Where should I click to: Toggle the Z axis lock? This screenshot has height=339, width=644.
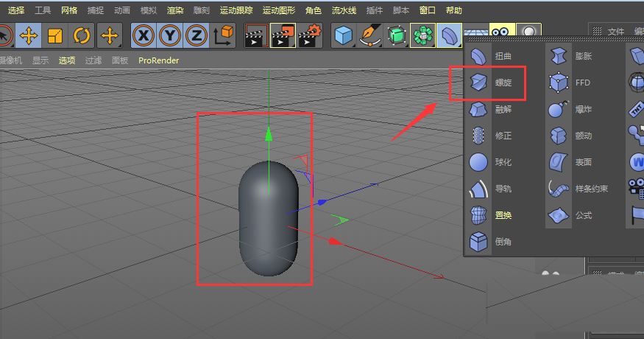tap(197, 36)
